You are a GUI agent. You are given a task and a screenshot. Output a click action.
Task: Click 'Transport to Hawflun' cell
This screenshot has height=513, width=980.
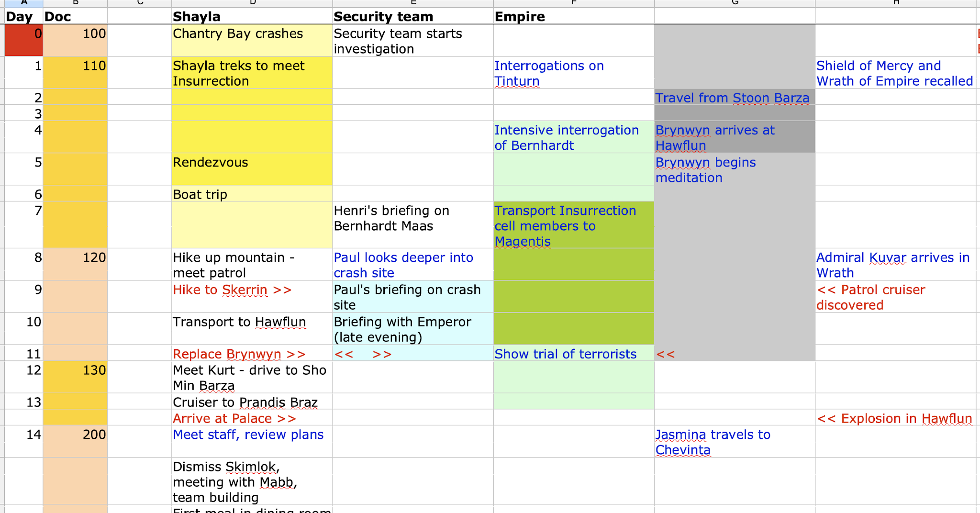click(x=252, y=328)
